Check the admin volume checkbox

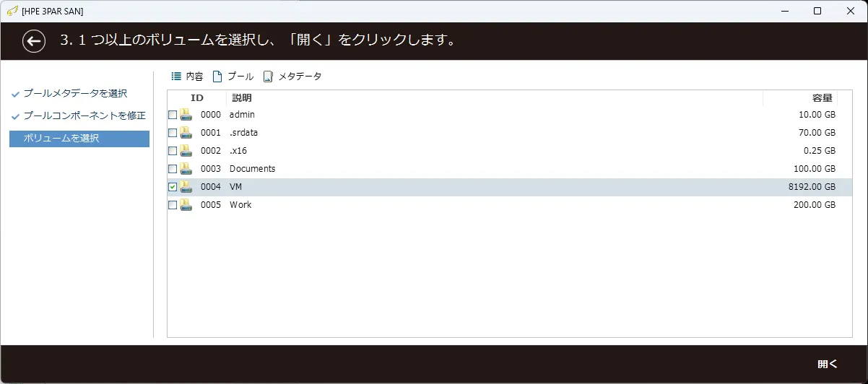click(173, 115)
